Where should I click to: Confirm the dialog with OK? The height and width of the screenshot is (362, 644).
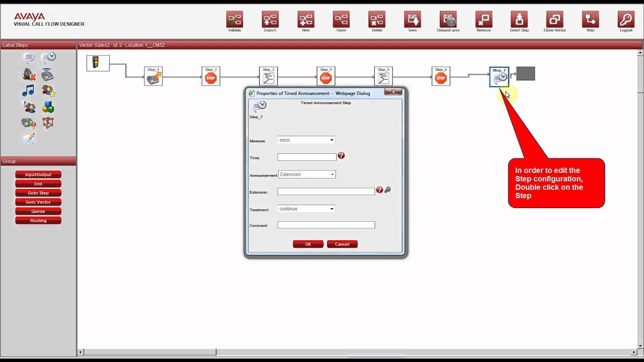tap(308, 244)
